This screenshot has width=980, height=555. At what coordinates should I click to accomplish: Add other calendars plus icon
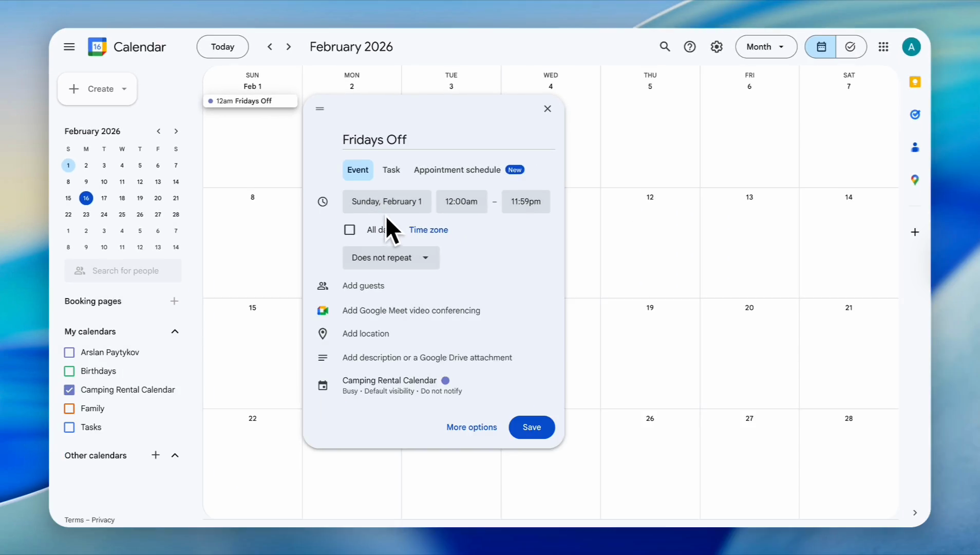(156, 455)
